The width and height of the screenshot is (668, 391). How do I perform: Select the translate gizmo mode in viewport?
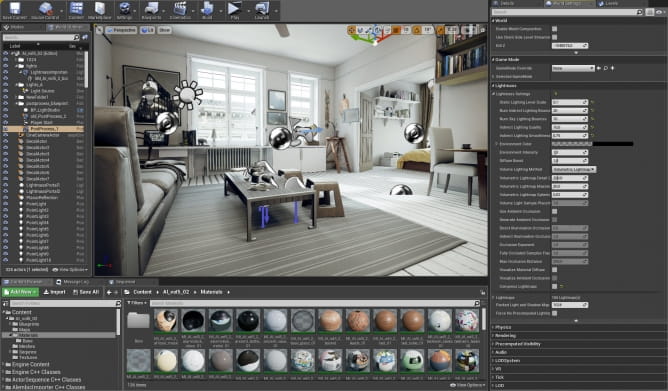(x=352, y=30)
